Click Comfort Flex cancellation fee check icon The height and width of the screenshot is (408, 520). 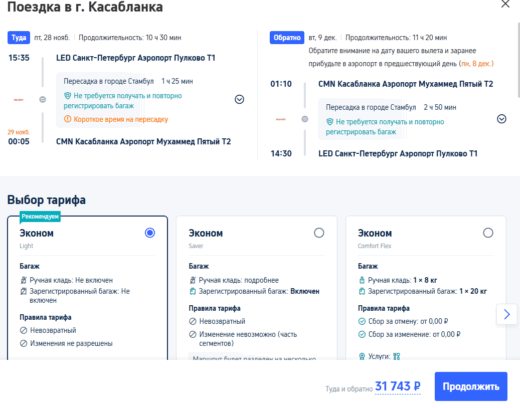[362, 321]
